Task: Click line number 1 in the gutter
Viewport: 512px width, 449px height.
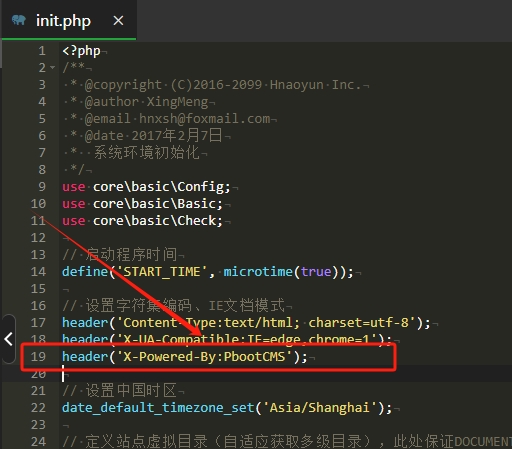Action: (42, 51)
